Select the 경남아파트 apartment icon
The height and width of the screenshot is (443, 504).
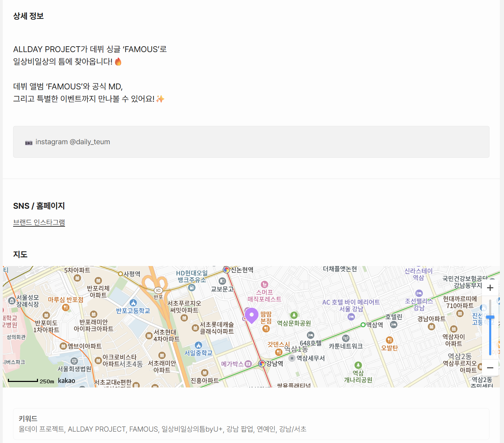pyautogui.click(x=432, y=327)
